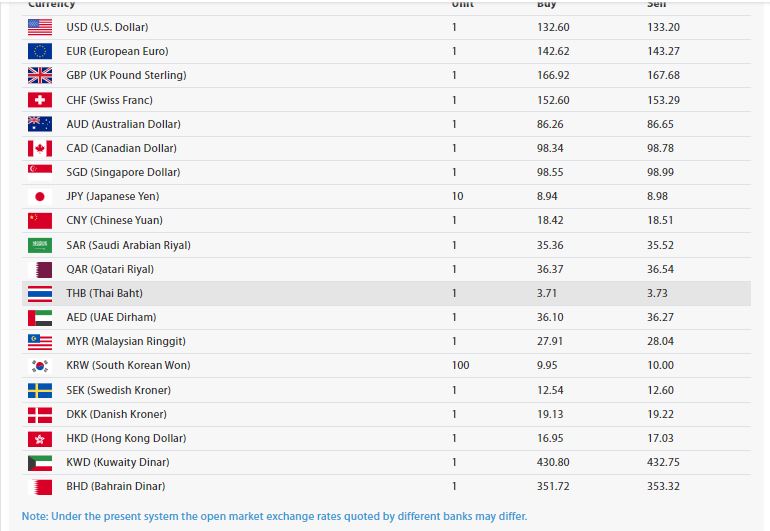
Task: Click the Saudi Arabian flag icon
Action: coord(40,245)
